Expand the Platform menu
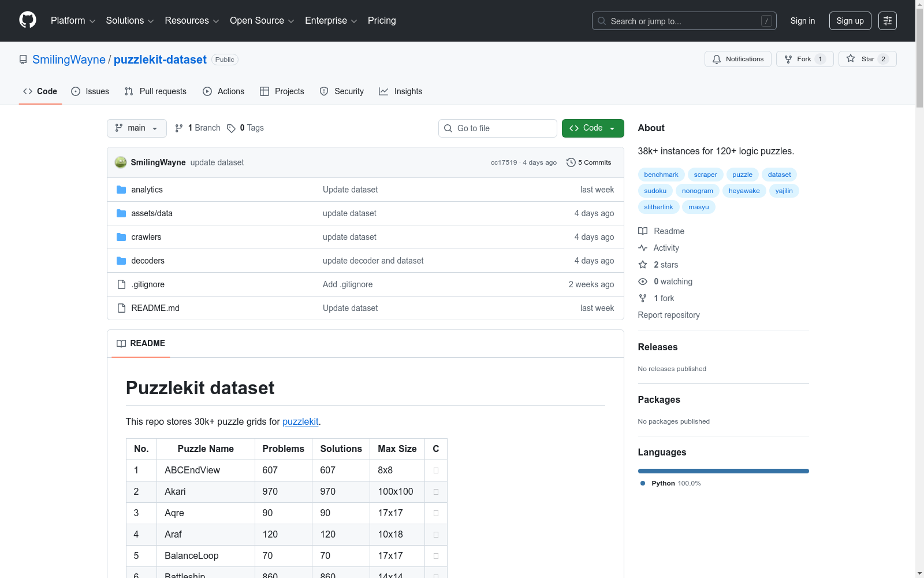Image resolution: width=924 pixels, height=578 pixels. 73,21
